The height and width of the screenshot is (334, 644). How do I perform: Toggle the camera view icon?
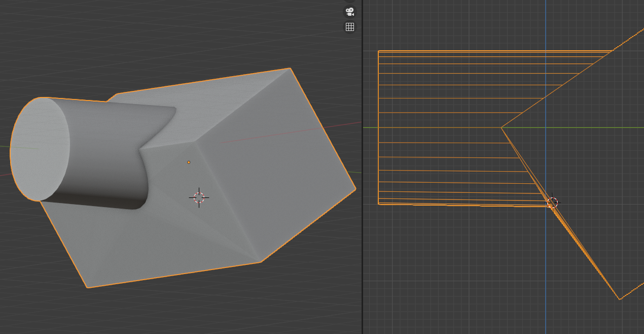[x=350, y=12]
